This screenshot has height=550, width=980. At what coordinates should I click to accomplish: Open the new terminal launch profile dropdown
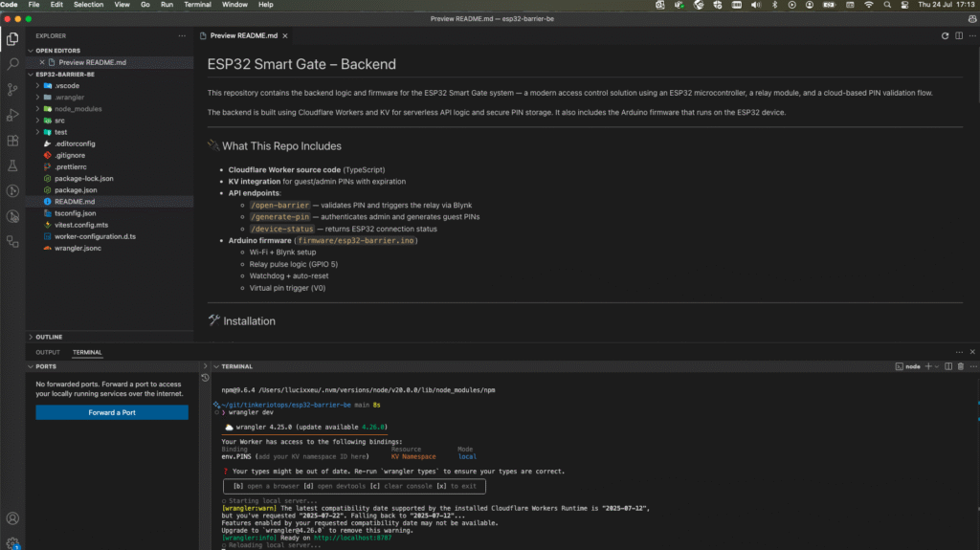(x=936, y=367)
